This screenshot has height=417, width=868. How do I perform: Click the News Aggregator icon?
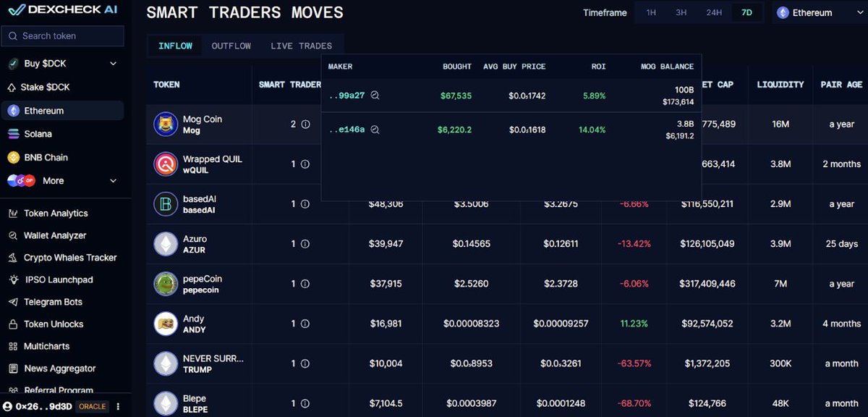pyautogui.click(x=13, y=368)
